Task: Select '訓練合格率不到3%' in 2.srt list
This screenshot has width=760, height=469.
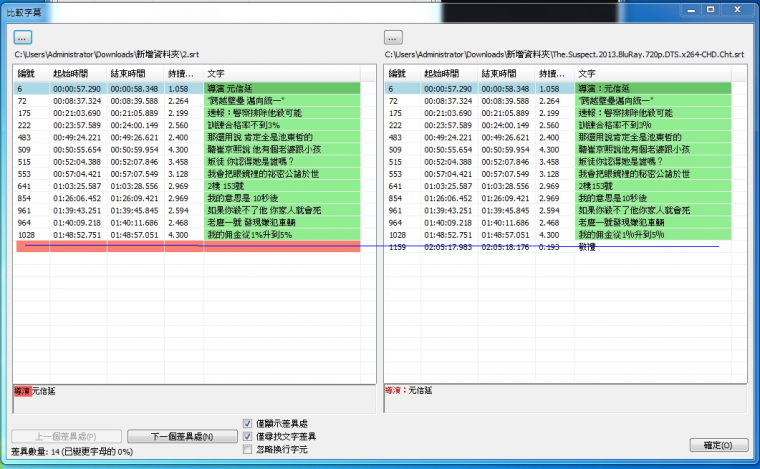Action: tap(188, 125)
